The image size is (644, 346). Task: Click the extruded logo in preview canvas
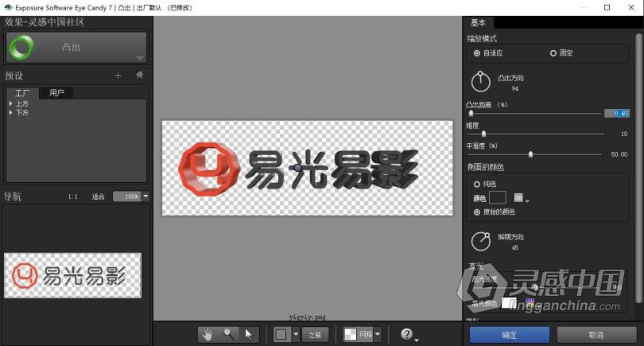point(299,169)
